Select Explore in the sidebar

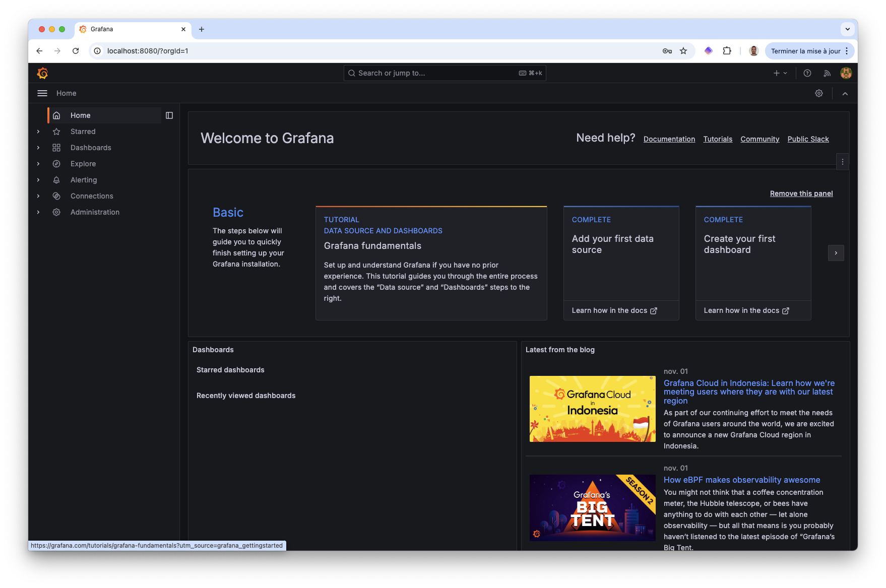(83, 164)
